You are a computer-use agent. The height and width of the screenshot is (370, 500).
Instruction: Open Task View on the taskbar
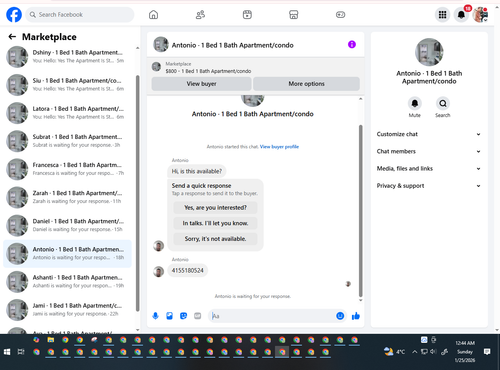pos(21,352)
